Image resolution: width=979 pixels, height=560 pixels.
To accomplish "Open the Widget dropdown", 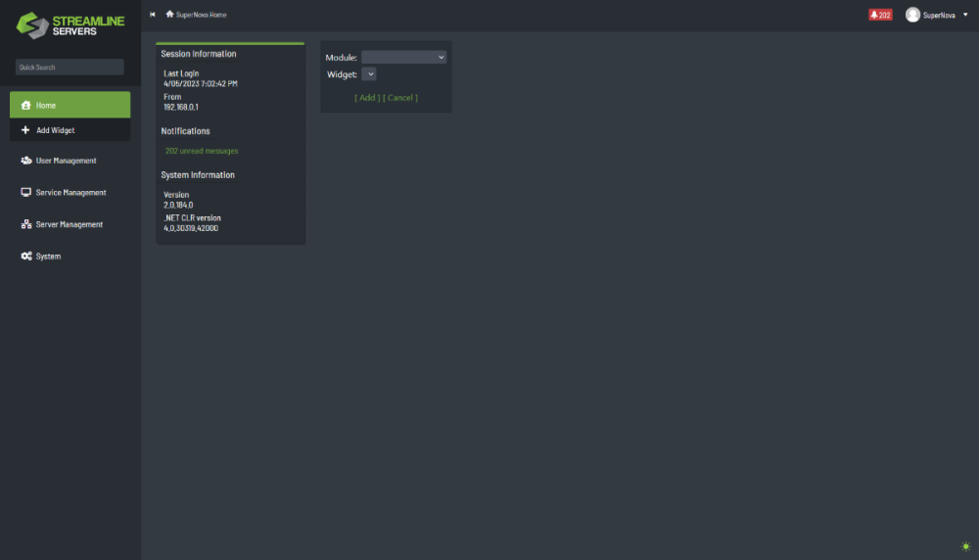I will pyautogui.click(x=369, y=74).
